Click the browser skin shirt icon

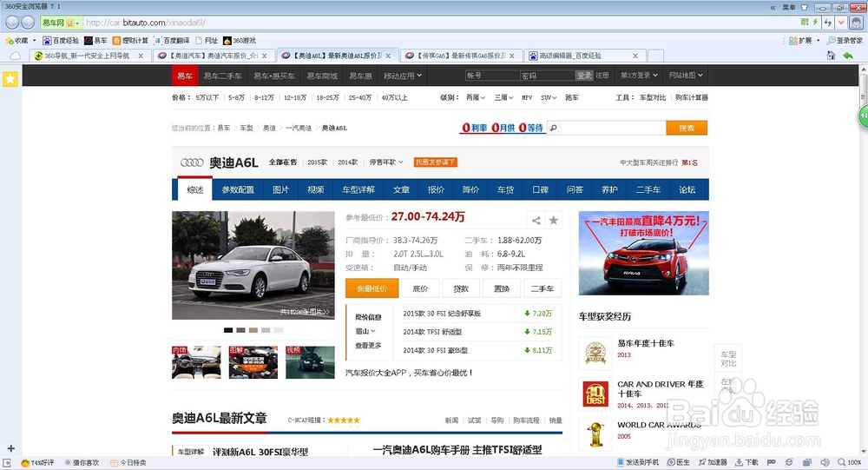coord(805,7)
